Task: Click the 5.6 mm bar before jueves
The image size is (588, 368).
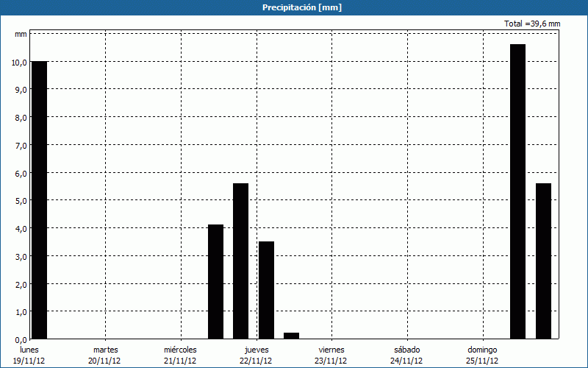Action: click(240, 261)
